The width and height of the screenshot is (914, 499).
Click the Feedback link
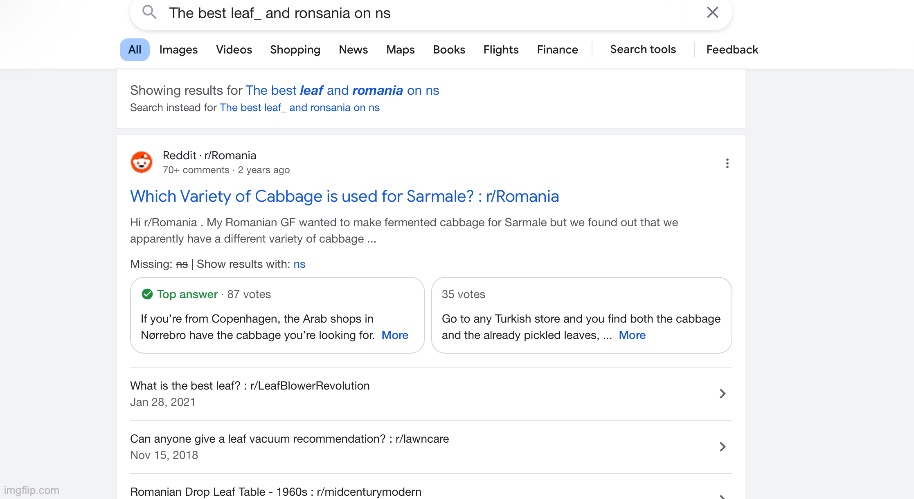point(731,49)
